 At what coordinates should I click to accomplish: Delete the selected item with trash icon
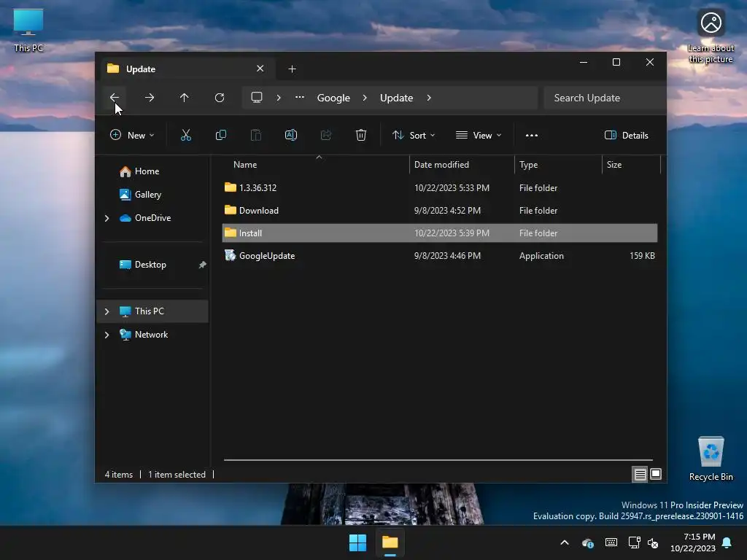click(361, 135)
